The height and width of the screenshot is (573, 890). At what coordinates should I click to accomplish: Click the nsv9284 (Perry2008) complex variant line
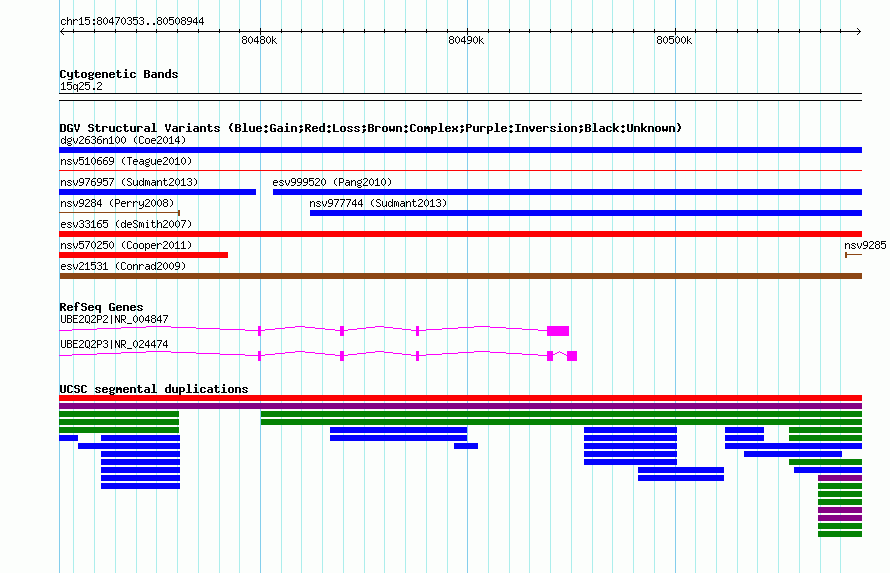tap(120, 213)
